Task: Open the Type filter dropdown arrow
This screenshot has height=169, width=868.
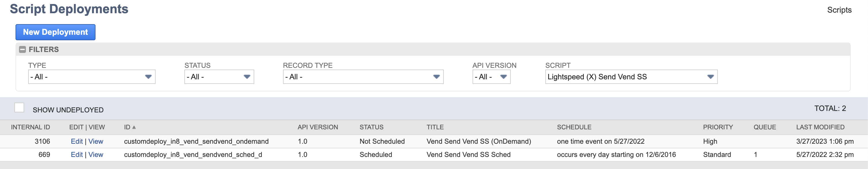Action: 149,77
